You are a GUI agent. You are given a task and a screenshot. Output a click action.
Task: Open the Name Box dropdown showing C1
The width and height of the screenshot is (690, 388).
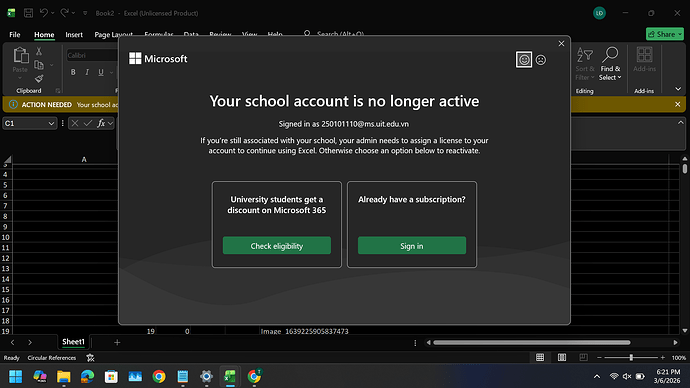pos(51,124)
